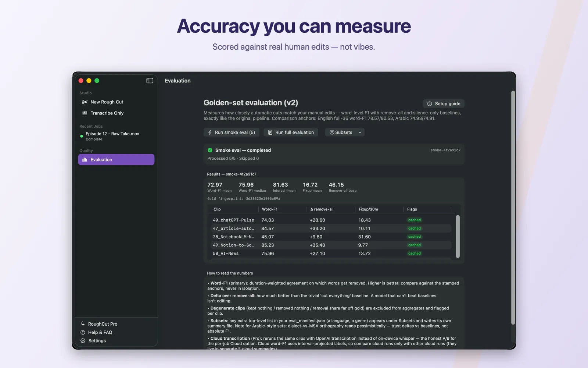Click the 75.96 Word-F1 median stat
The image size is (588, 368).
click(252, 187)
